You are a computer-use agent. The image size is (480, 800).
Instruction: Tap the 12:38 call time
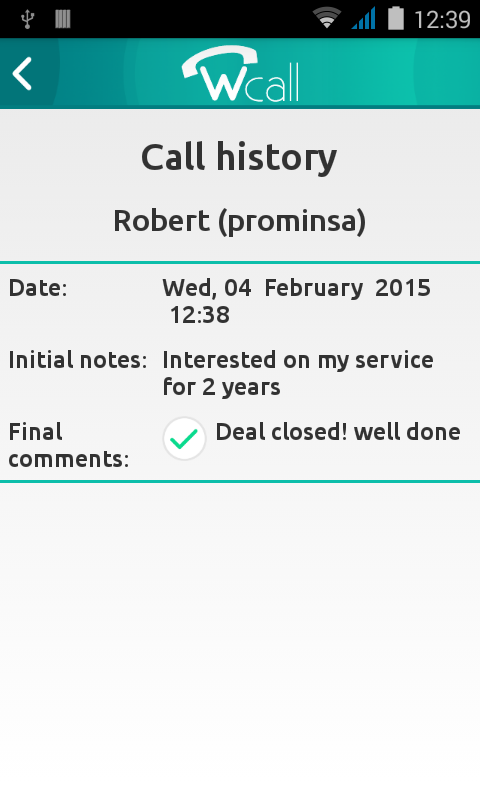tap(199, 315)
